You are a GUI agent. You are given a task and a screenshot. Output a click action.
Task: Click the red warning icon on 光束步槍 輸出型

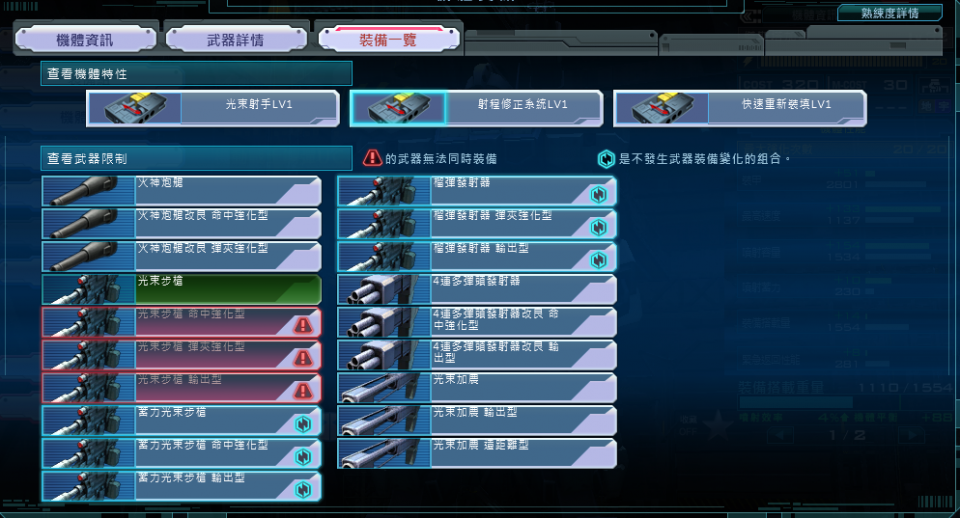tap(303, 391)
